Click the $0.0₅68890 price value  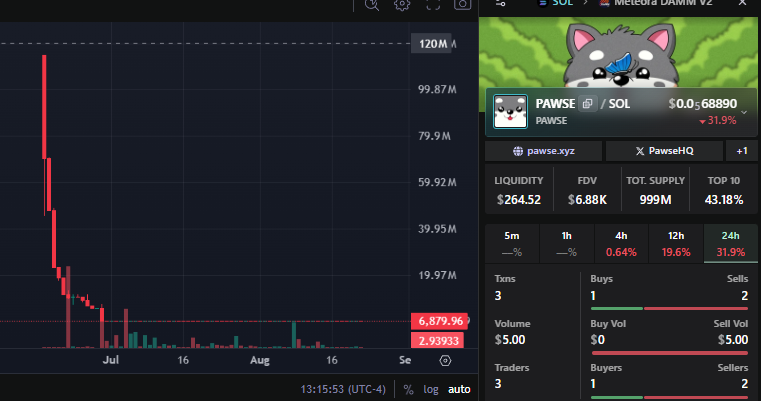tap(702, 104)
